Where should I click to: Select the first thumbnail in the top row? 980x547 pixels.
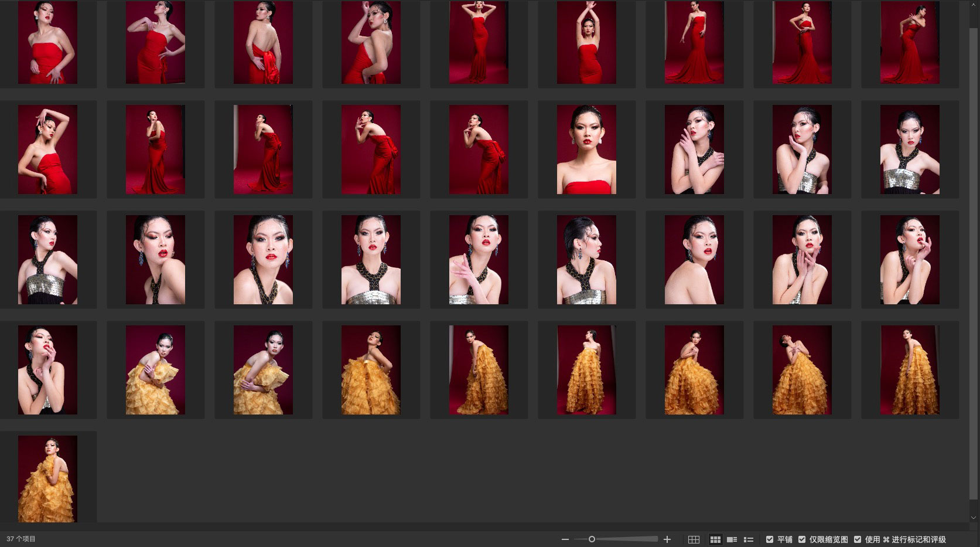[47, 42]
